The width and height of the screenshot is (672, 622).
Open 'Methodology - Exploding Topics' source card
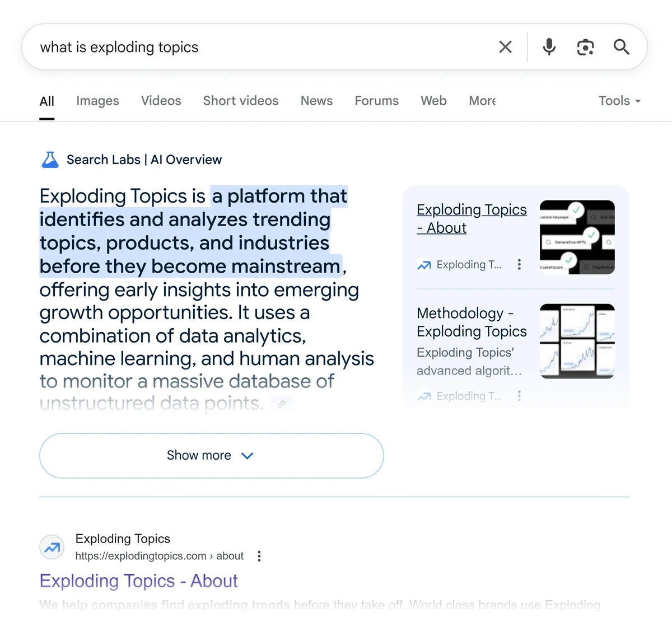pyautogui.click(x=472, y=322)
